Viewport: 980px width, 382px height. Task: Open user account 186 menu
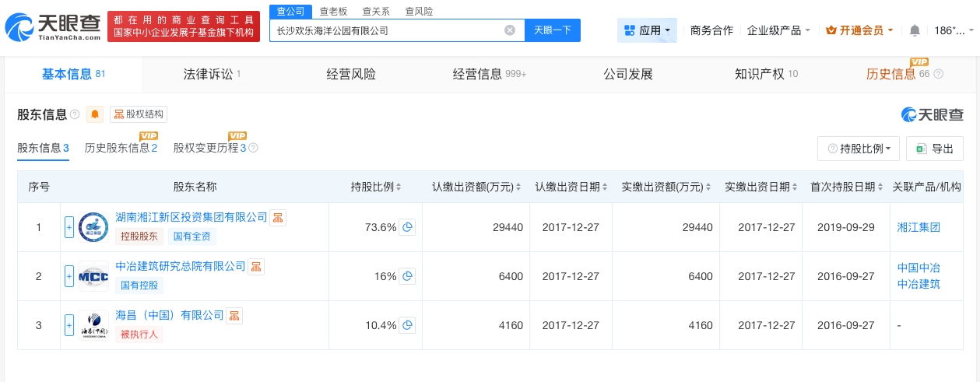[954, 30]
